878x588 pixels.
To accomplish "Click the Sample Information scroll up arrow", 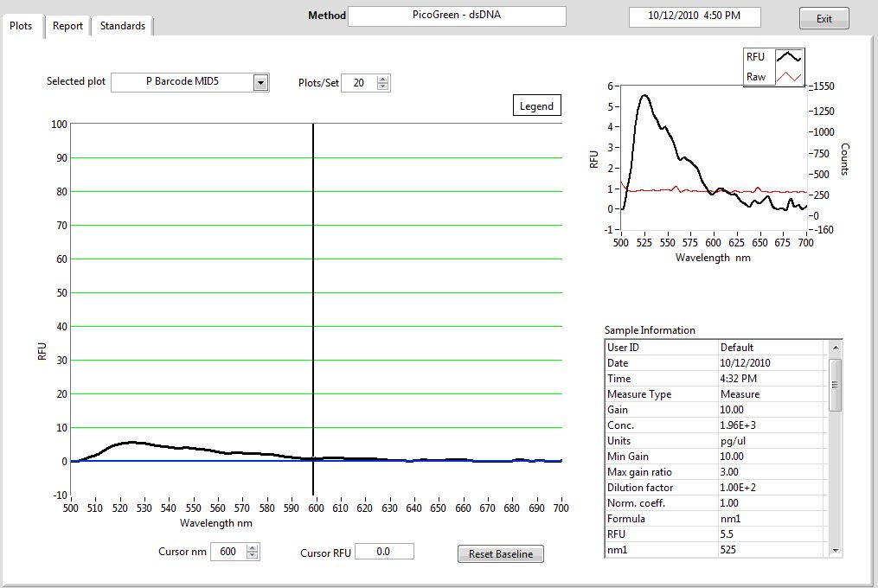I will pyautogui.click(x=835, y=348).
